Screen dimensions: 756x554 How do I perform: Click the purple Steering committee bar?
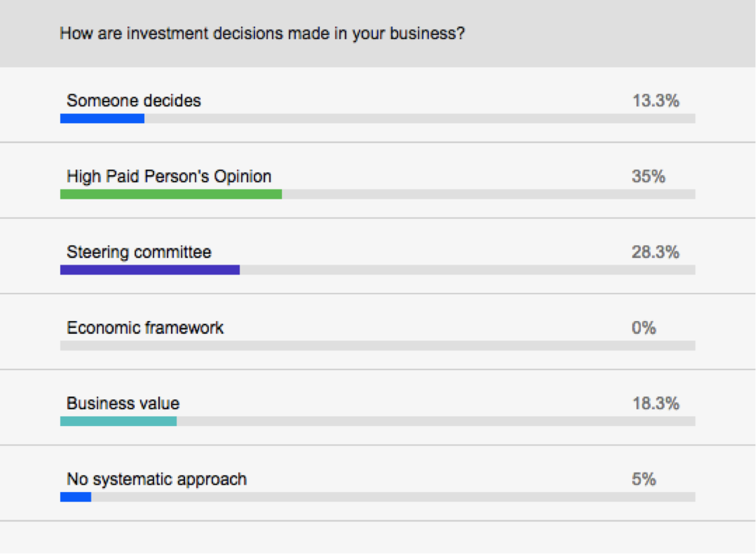149,270
